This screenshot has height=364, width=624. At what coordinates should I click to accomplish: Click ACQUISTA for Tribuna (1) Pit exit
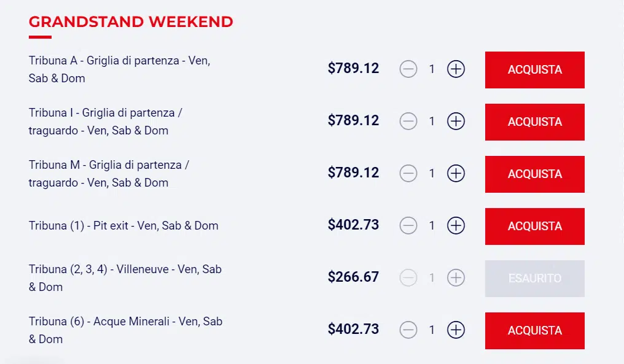click(x=534, y=226)
